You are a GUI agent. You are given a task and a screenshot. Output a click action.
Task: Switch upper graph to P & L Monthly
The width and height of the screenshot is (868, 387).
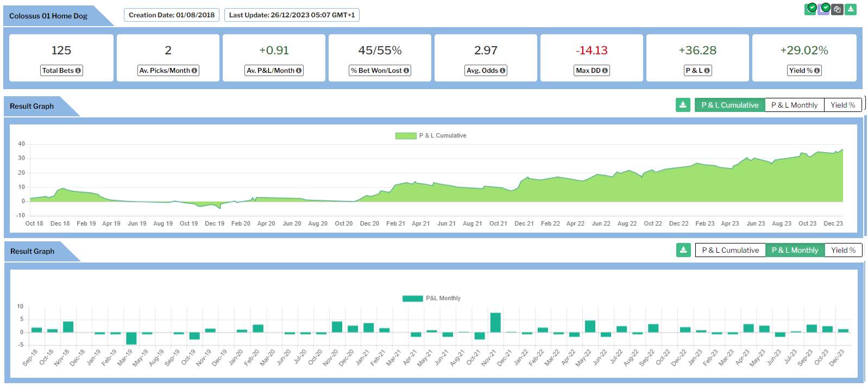coord(794,105)
